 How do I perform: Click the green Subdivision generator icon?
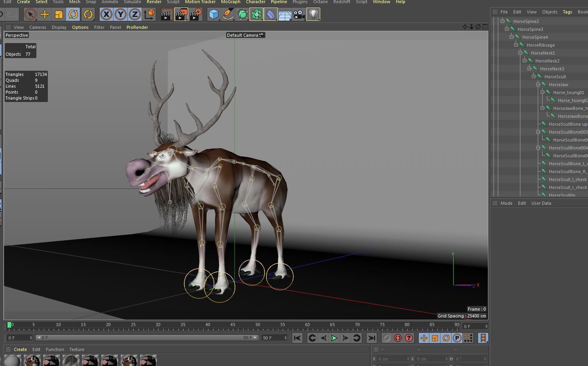point(242,15)
